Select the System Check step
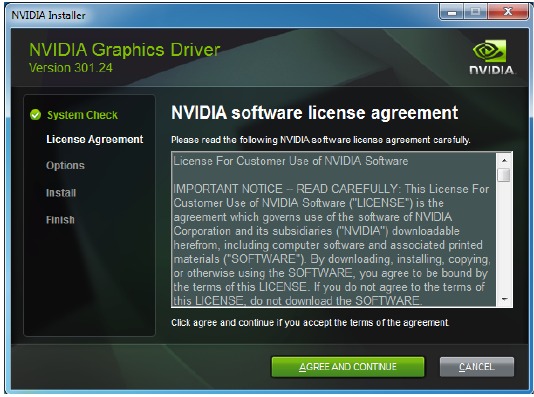This screenshot has height=397, width=534. click(x=82, y=115)
